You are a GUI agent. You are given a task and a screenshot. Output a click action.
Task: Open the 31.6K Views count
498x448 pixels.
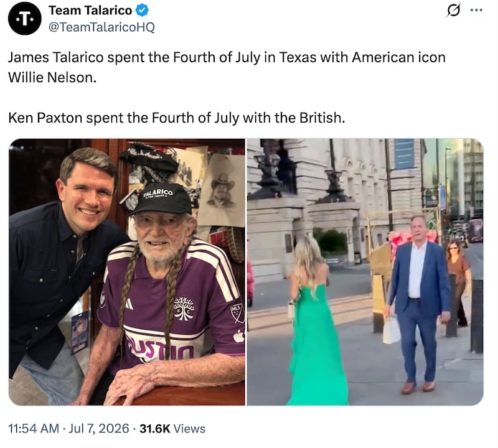pos(172,428)
